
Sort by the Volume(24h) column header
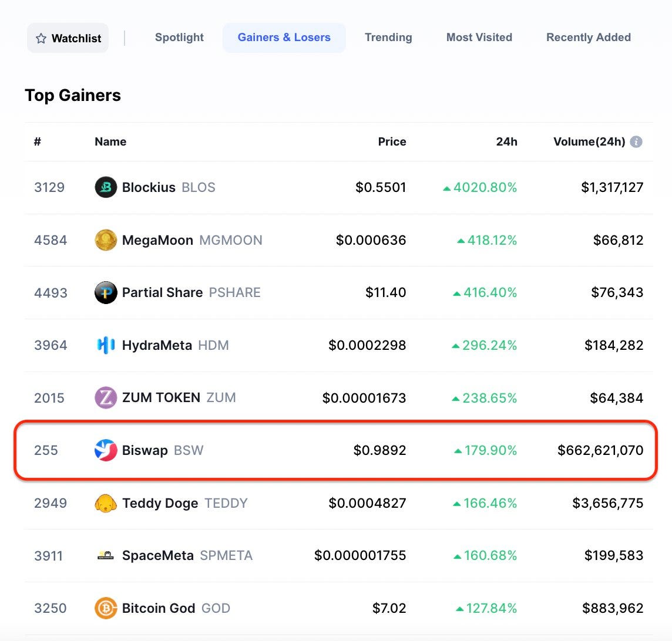click(589, 141)
